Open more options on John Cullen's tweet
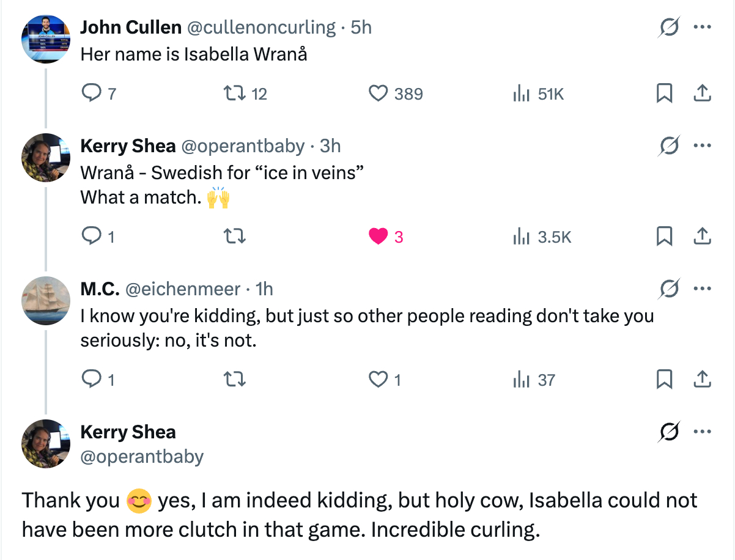 pyautogui.click(x=702, y=28)
